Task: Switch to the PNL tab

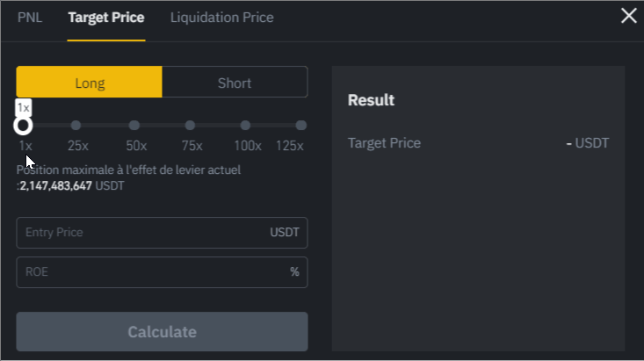Action: pos(30,18)
